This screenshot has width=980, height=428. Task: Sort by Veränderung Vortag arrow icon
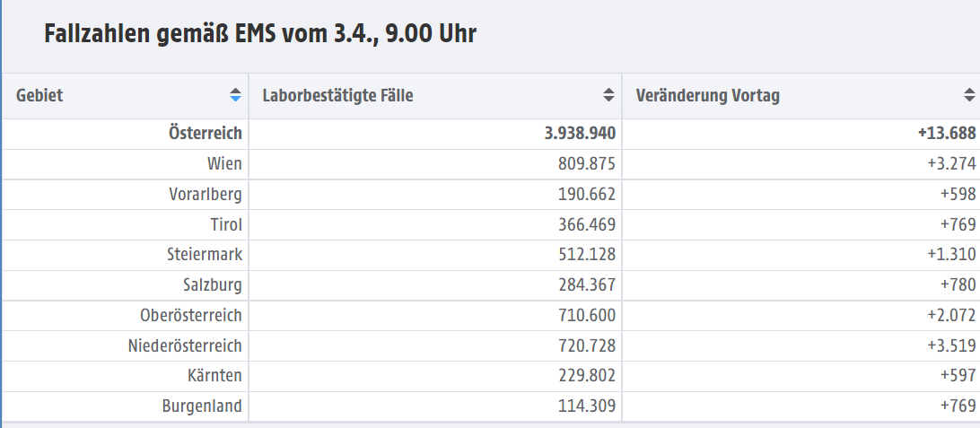click(x=969, y=96)
